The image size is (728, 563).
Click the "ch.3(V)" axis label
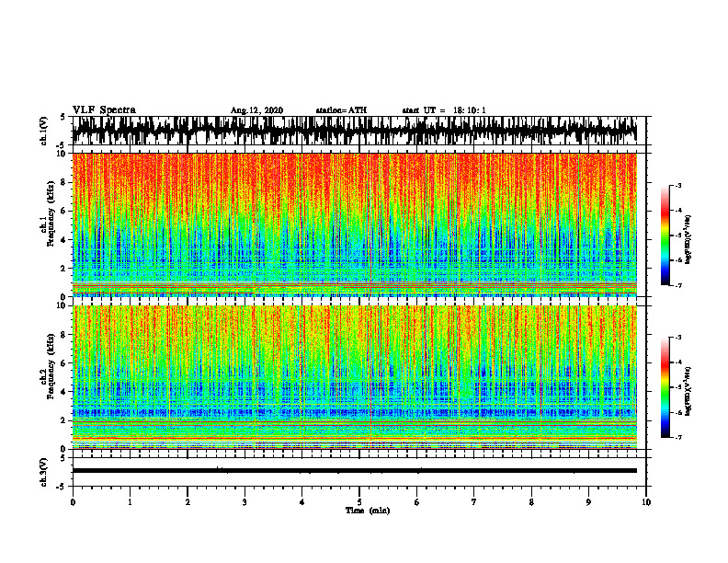click(x=44, y=473)
